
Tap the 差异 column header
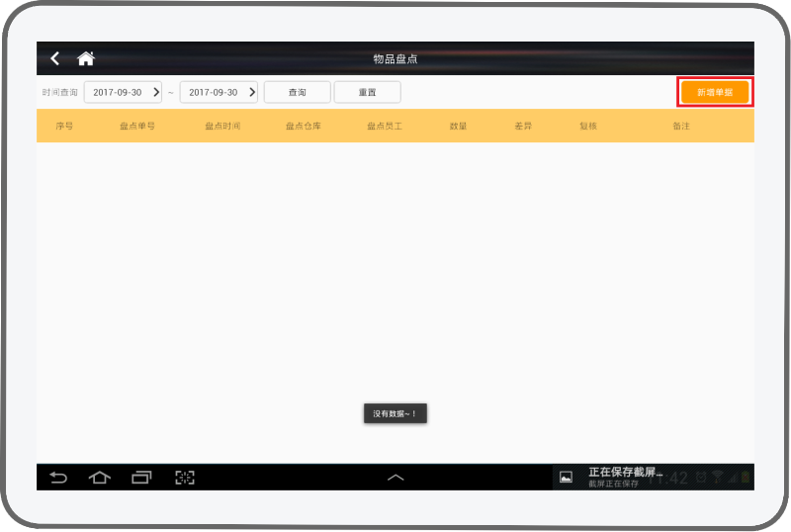point(523,127)
